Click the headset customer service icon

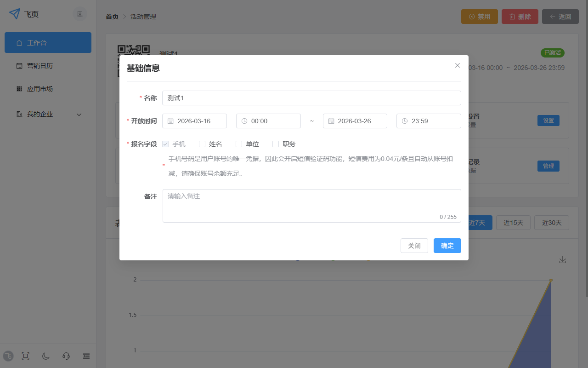pos(66,356)
